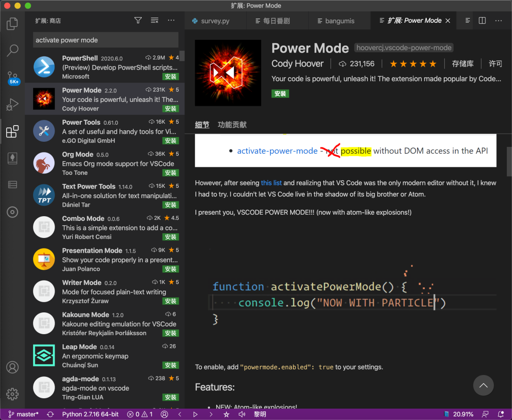Open errors and warnings status indicator
Viewport: 512px width, 420px height.
[x=140, y=414]
